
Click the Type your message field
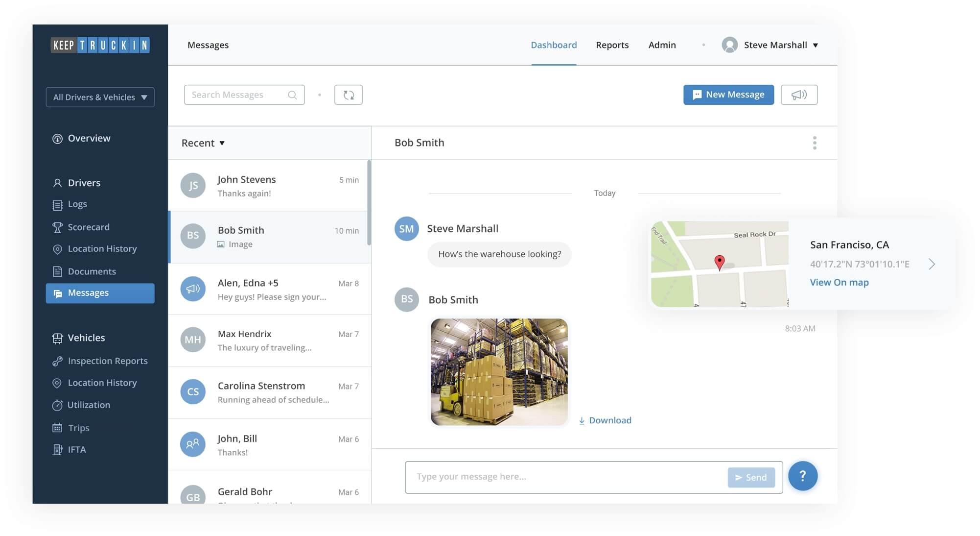pyautogui.click(x=563, y=477)
